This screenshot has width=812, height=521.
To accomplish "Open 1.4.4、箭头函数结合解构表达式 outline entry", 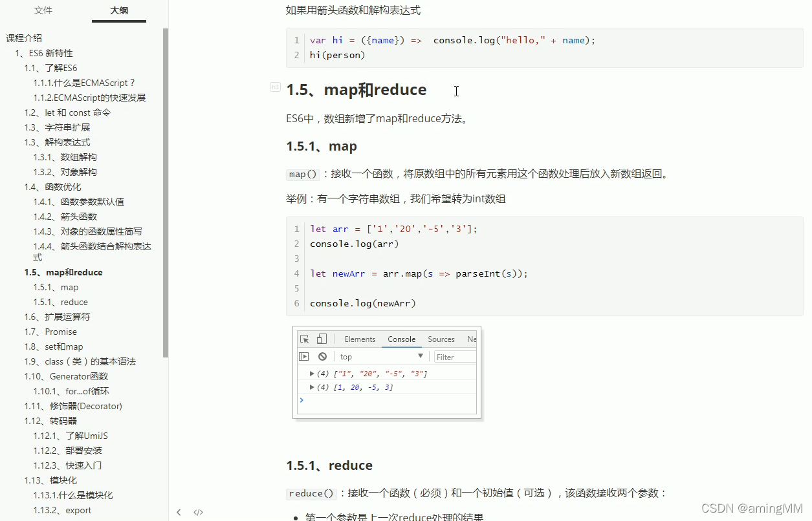I will [x=93, y=251].
